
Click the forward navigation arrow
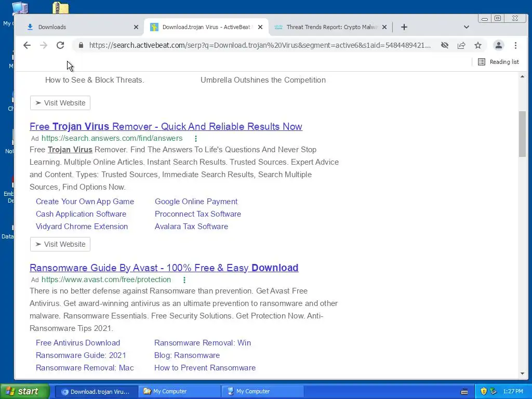pyautogui.click(x=44, y=45)
